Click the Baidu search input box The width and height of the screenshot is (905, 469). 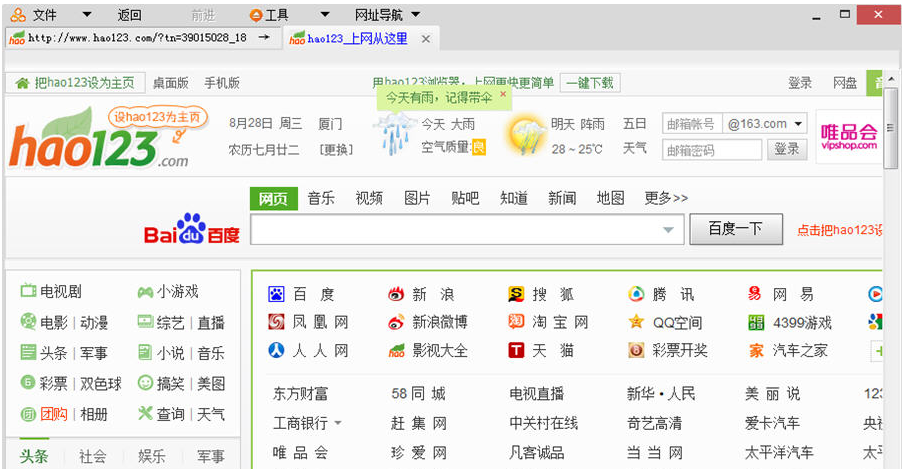coord(467,230)
